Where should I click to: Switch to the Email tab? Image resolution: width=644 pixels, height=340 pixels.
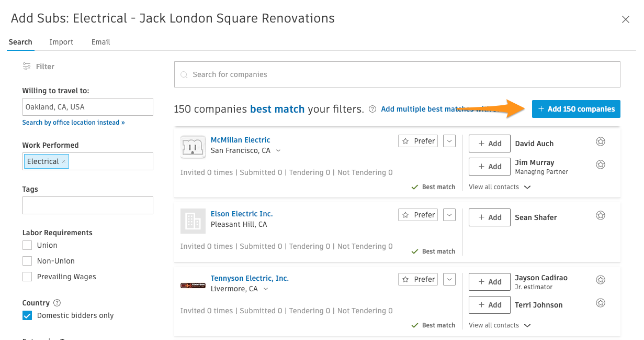coord(100,42)
